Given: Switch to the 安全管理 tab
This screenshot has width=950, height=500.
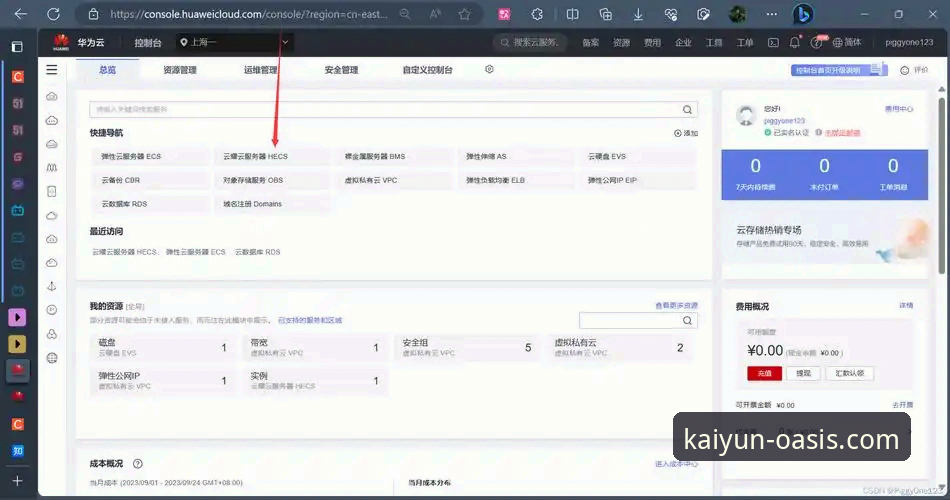Looking at the screenshot, I should (341, 70).
